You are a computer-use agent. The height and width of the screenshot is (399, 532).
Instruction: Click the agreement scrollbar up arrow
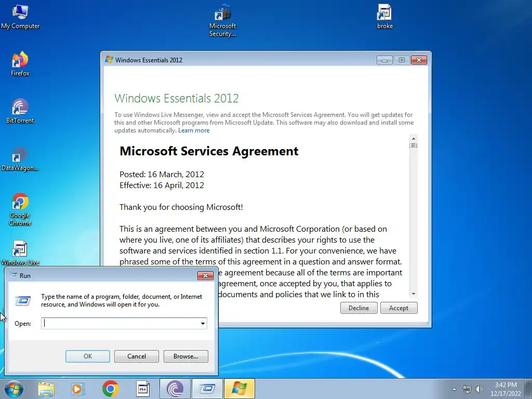pos(413,138)
